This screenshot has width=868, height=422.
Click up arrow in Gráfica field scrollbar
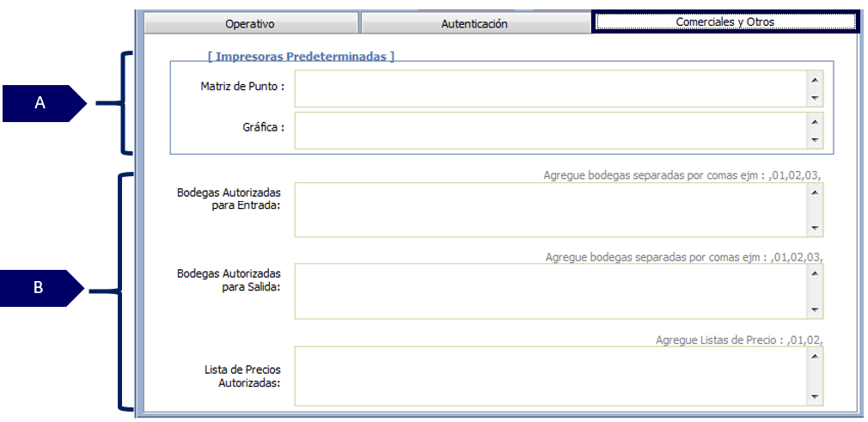pos(815,120)
